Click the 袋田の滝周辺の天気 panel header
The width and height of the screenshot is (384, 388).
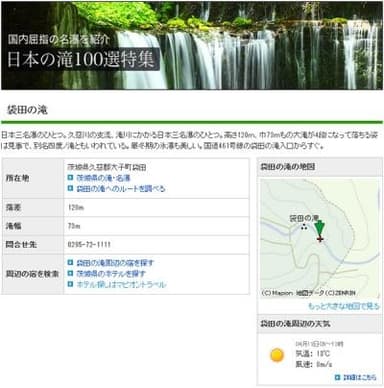(320, 324)
